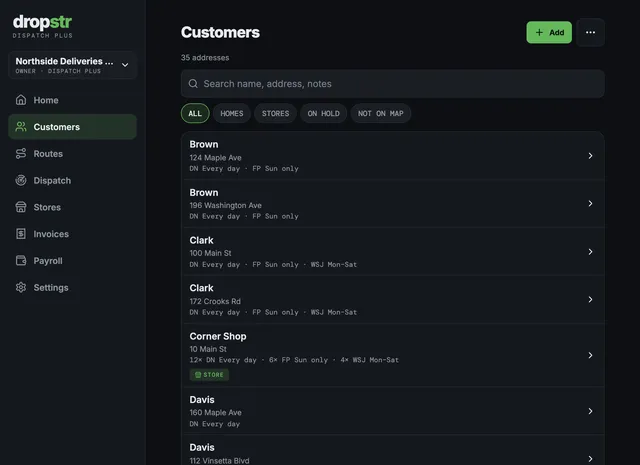
Task: Open Invoices section label
Action: coord(51,234)
